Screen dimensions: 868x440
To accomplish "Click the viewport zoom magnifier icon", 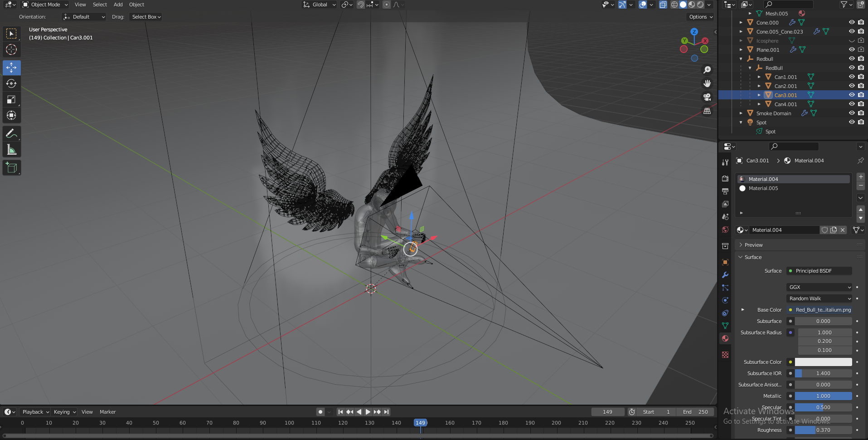I will coord(707,70).
